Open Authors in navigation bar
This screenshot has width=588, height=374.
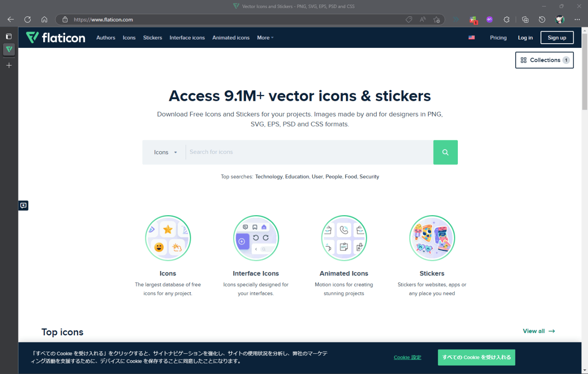pyautogui.click(x=106, y=37)
